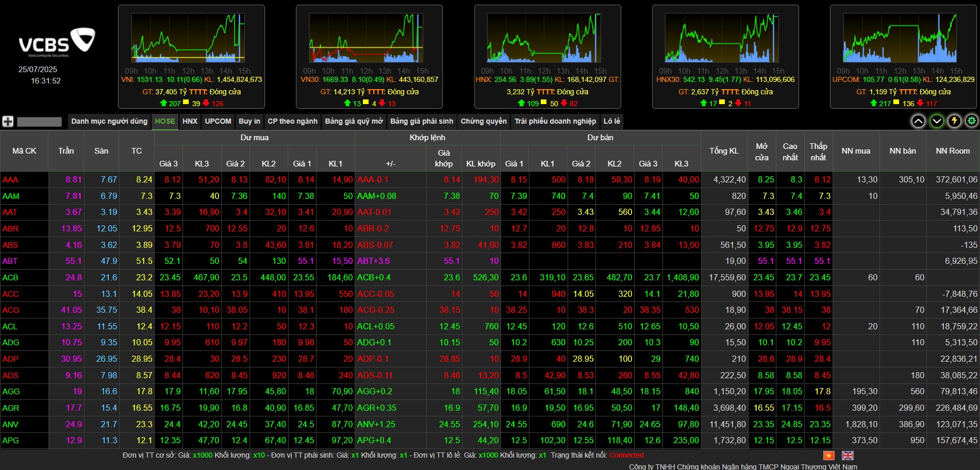The height and width of the screenshot is (470, 980).
Task: Click the NN Room column header
Action: point(953,151)
